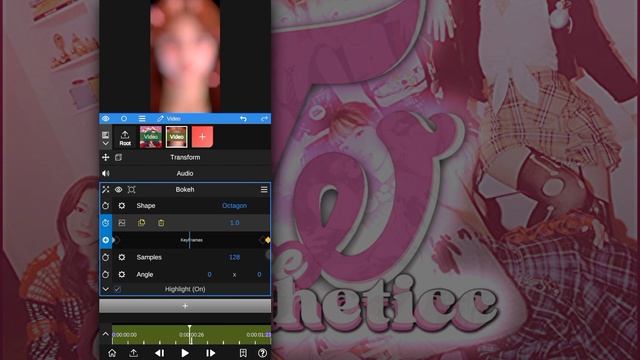Edit the first Angle value
This screenshot has height=360, width=640.
click(209, 275)
